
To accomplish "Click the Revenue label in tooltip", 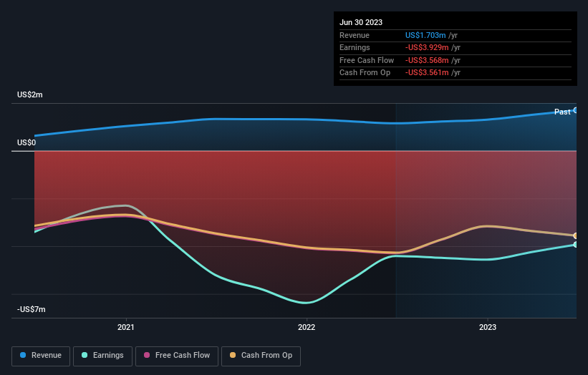I will (355, 35).
